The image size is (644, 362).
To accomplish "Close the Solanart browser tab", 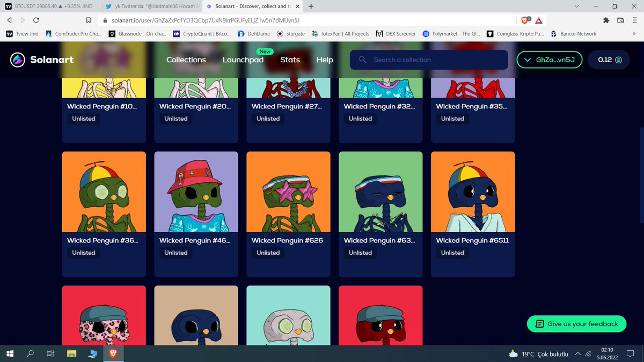I will coord(297,6).
